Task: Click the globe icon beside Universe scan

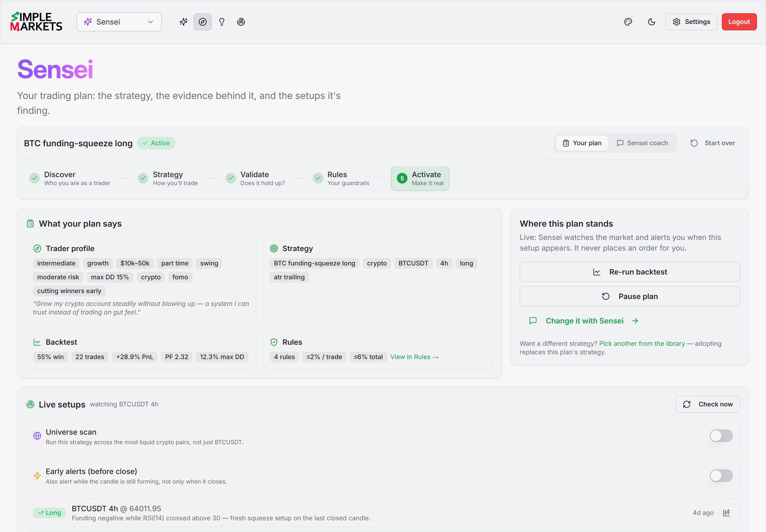Action: (x=37, y=436)
